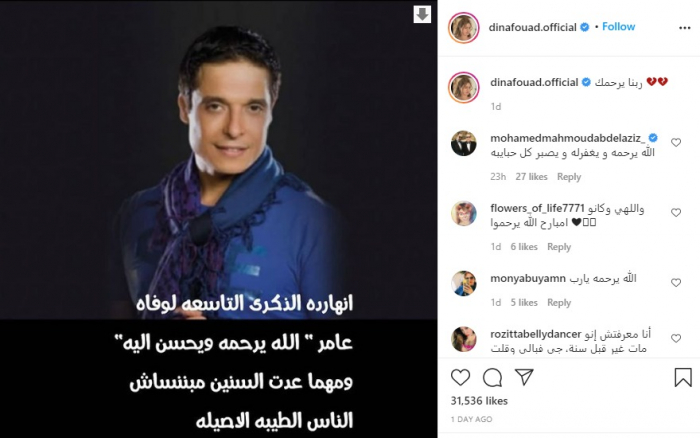
Task: View 27 likes on first comment
Action: (x=531, y=177)
